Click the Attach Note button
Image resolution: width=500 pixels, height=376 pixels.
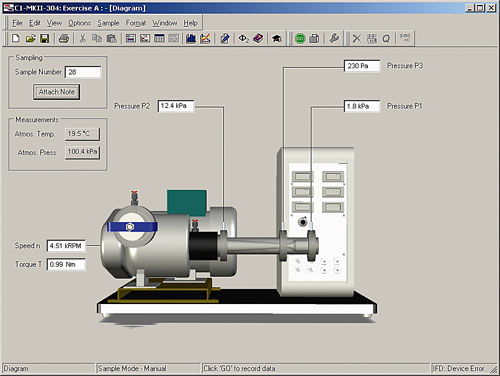click(x=56, y=92)
